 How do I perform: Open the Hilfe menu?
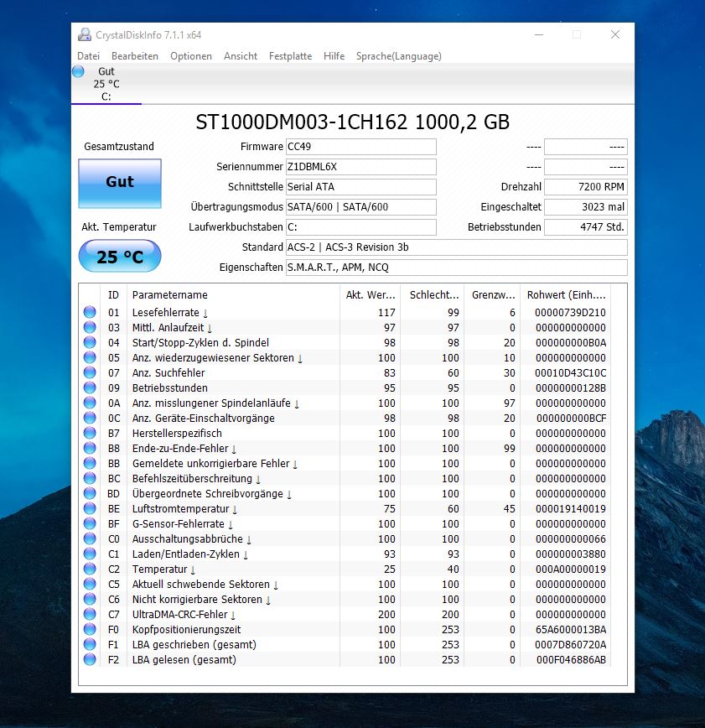tap(334, 56)
